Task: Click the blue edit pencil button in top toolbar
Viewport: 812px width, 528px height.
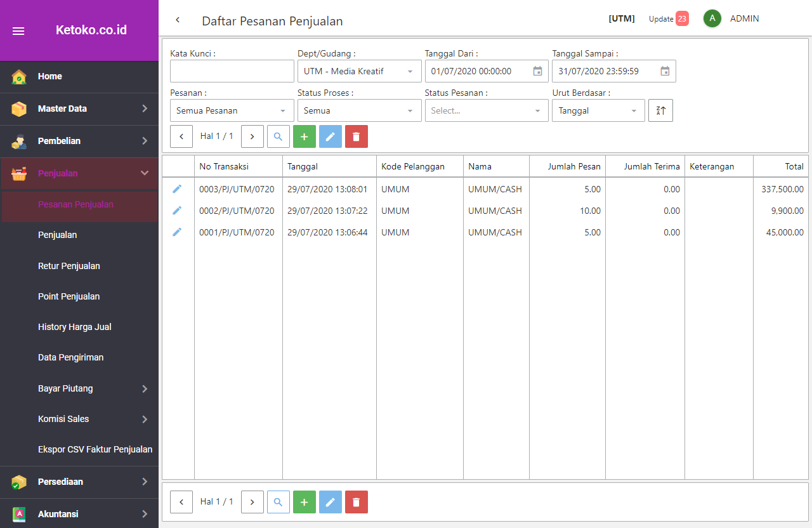Action: [x=330, y=136]
